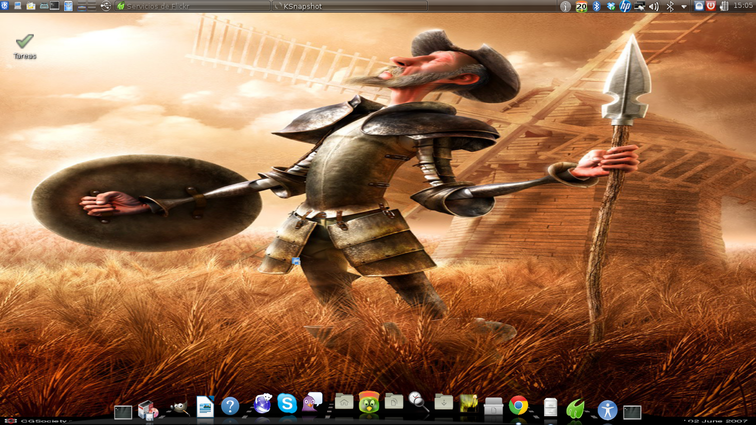Open the panel toolbox icon beside clock

point(724,6)
